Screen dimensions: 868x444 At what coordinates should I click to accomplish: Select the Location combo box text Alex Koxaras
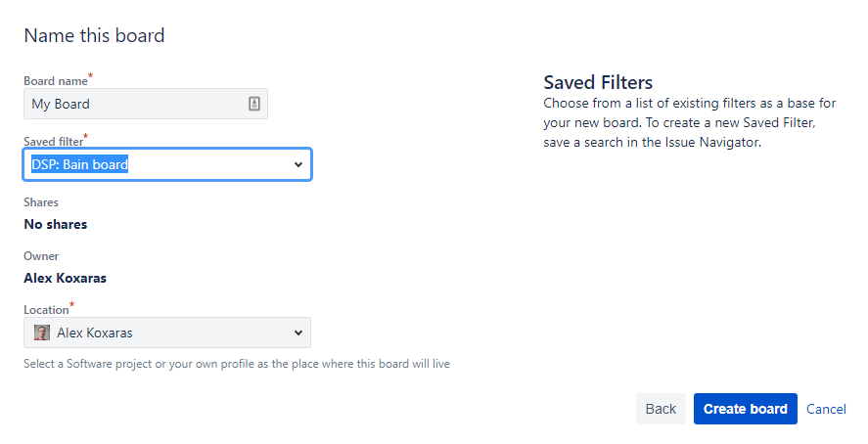[x=95, y=333]
